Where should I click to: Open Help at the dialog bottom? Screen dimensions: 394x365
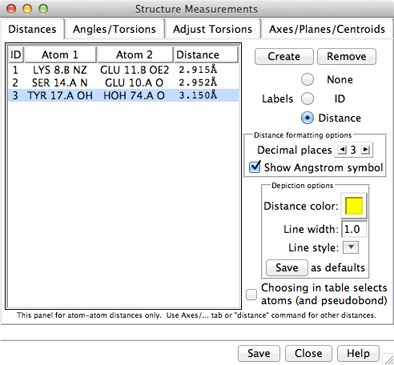pyautogui.click(x=358, y=353)
